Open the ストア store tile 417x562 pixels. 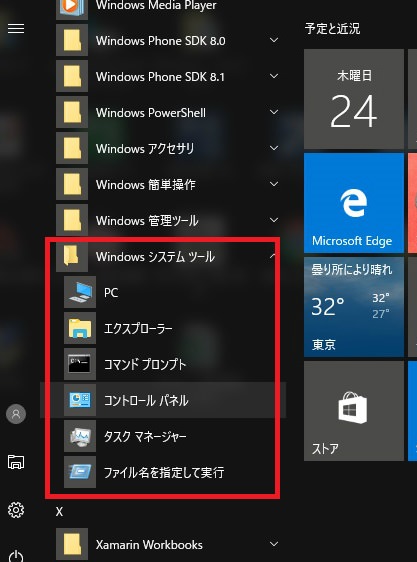pyautogui.click(x=354, y=411)
